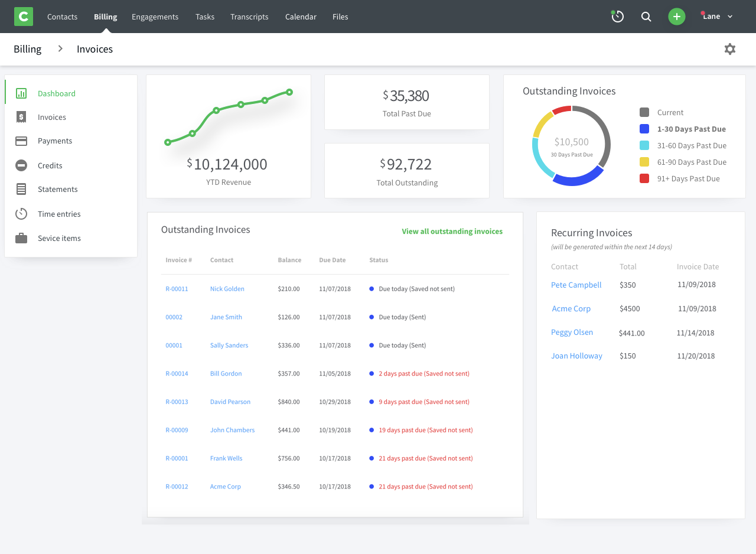Click status '2 days past due (Saved not sent)'
Screen dimensions: 756x554
[x=424, y=373]
